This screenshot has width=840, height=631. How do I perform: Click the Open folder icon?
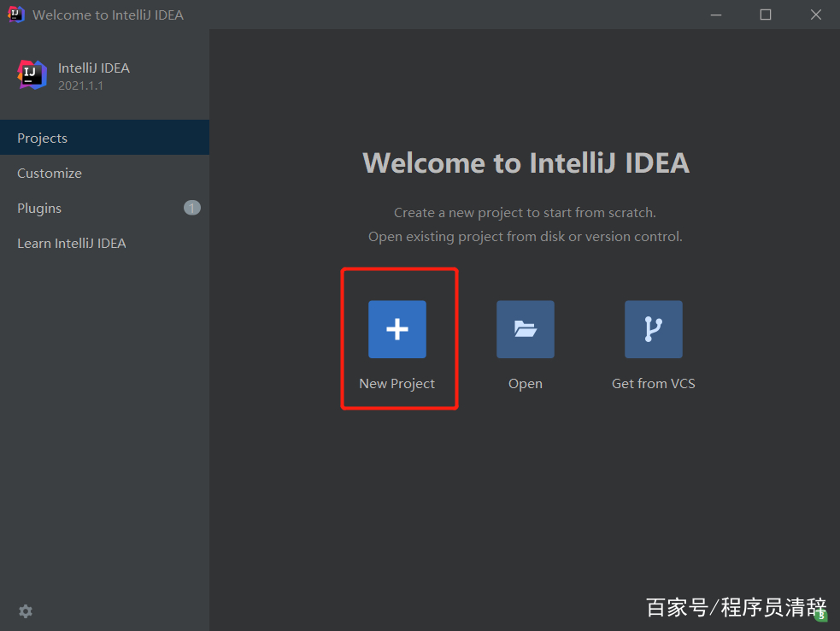coord(525,329)
